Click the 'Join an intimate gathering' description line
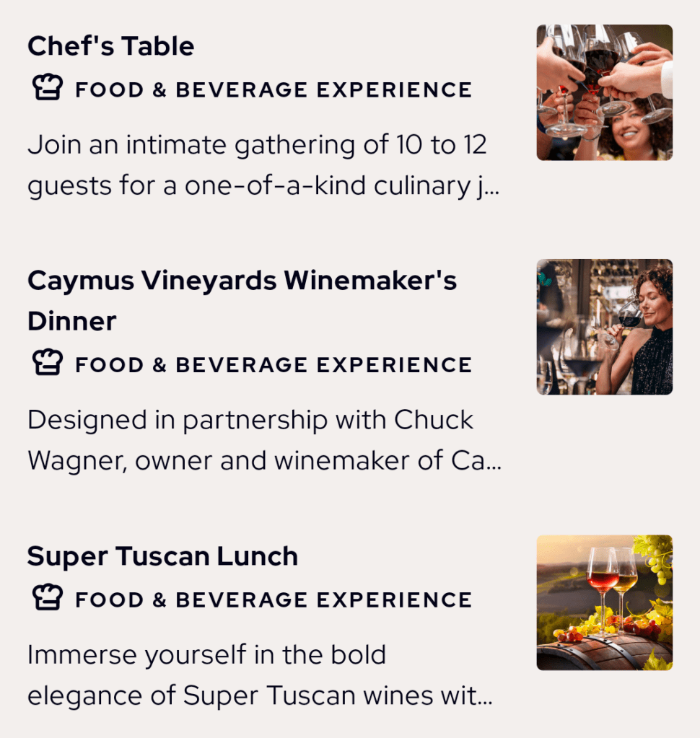This screenshot has width=700, height=738. click(x=257, y=145)
